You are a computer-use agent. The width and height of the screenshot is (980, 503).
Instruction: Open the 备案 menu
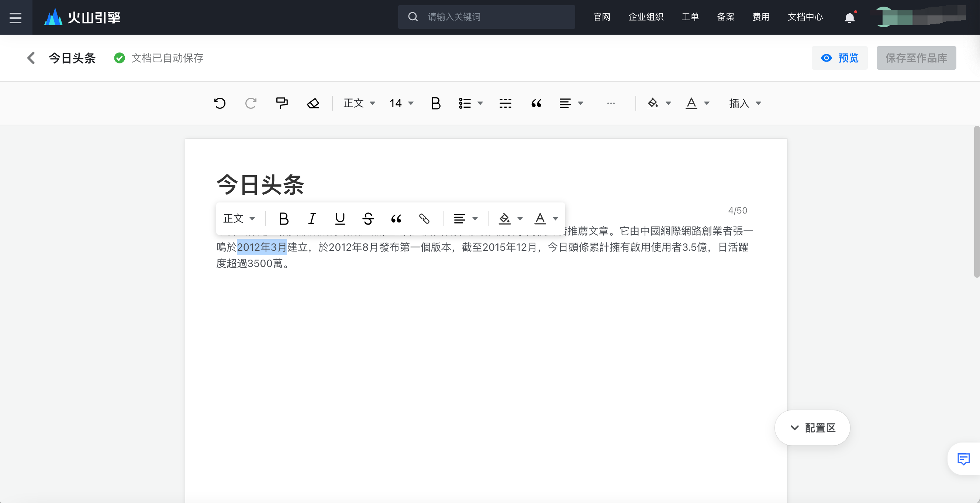(x=725, y=17)
